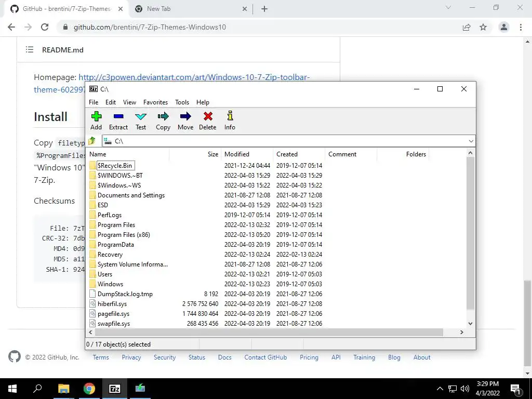Open the Favorites menu
532x399 pixels.
(x=155, y=102)
